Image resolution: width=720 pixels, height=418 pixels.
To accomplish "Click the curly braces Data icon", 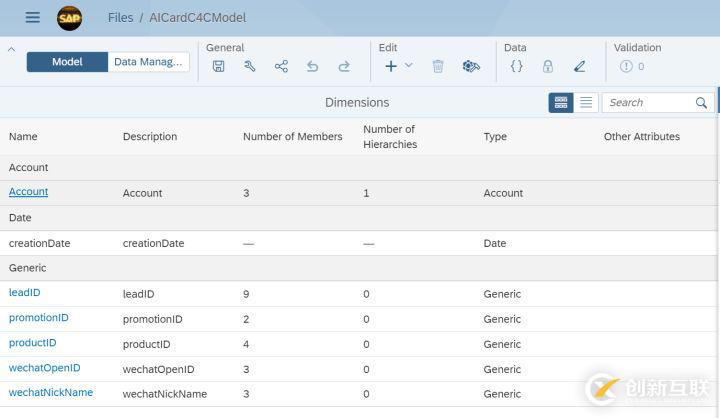I will pyautogui.click(x=516, y=67).
